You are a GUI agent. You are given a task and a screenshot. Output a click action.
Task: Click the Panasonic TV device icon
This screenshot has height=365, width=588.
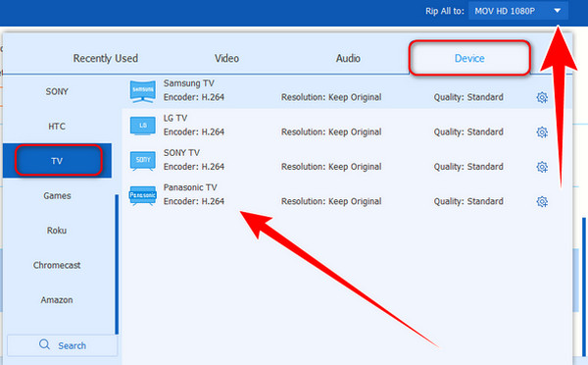pos(142,195)
